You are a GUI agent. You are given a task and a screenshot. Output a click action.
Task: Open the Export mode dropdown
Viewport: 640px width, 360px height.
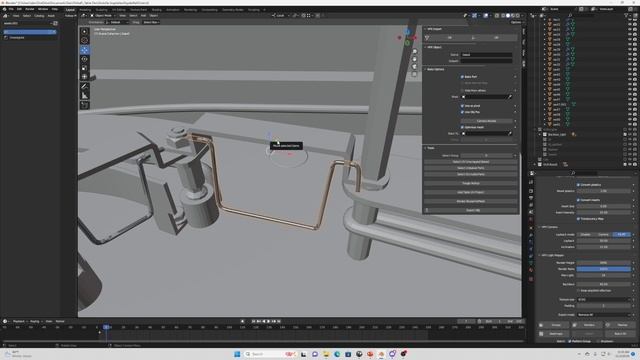pos(603,315)
